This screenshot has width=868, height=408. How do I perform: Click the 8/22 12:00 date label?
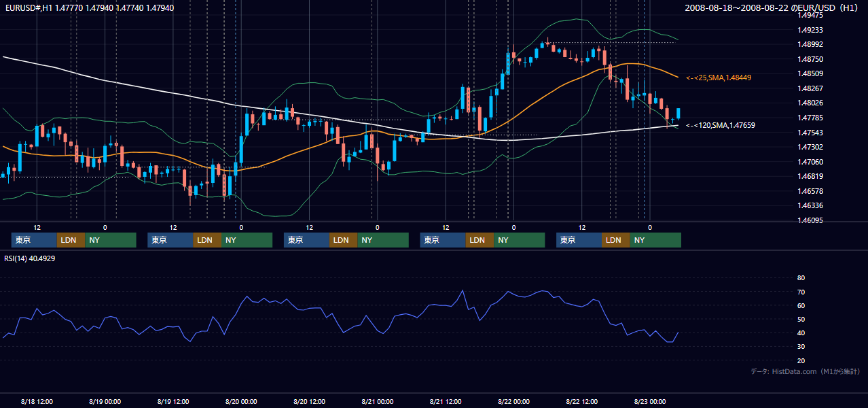(x=582, y=401)
